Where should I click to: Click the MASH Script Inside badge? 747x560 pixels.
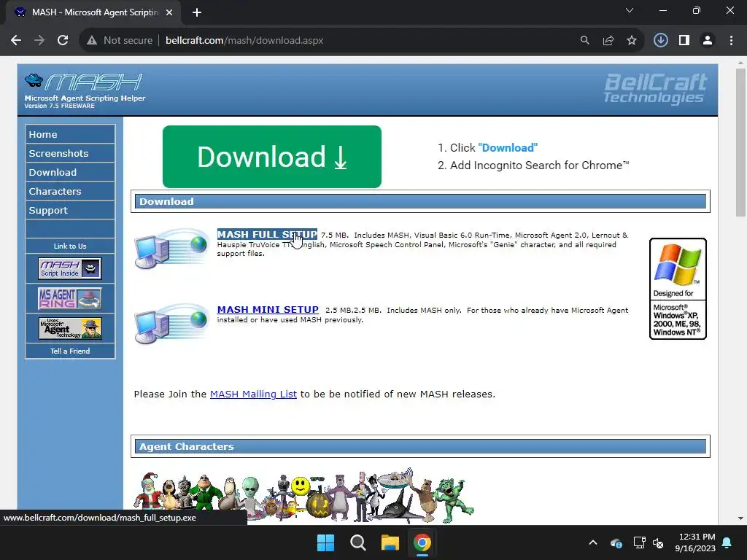coord(70,268)
